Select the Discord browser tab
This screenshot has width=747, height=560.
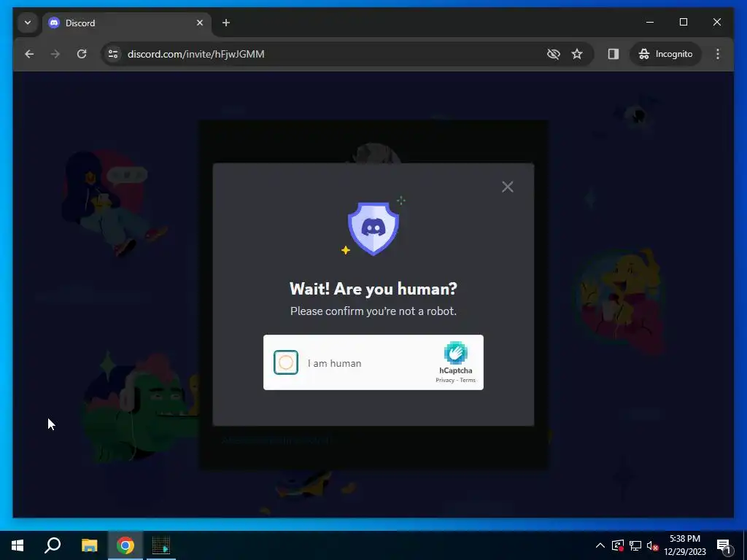[127, 23]
